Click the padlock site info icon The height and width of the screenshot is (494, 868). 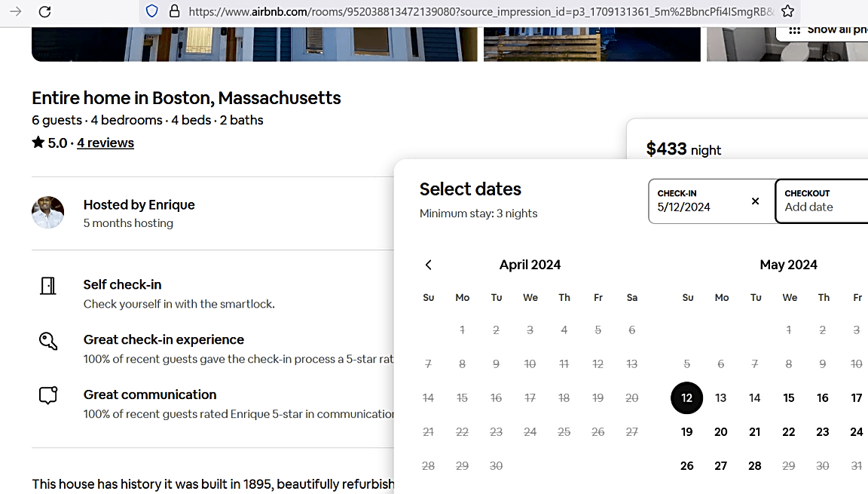174,11
